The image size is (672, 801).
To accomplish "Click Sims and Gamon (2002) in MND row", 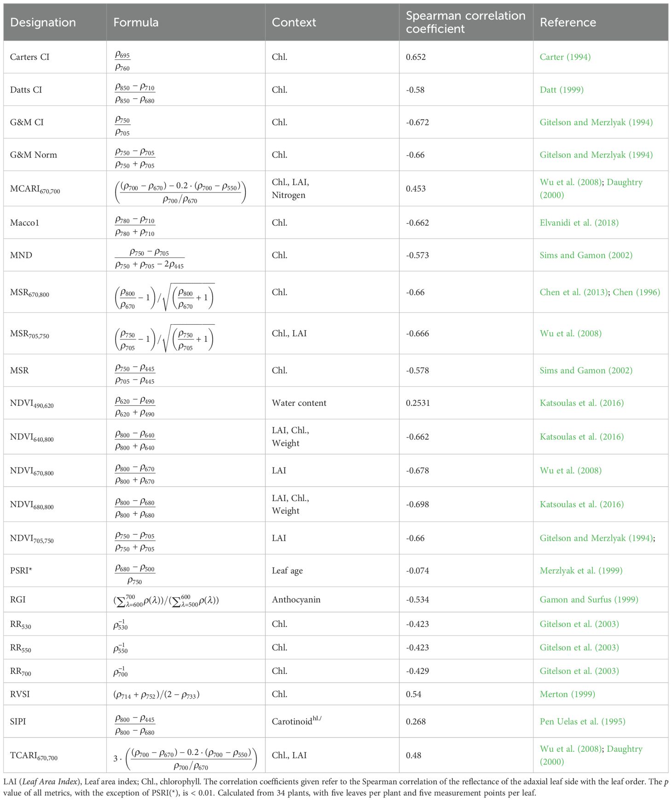I will coord(586,255).
